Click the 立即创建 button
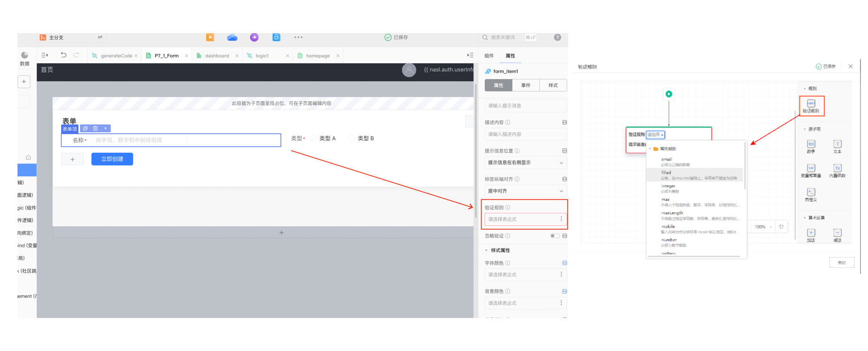The image size is (868, 351). [x=112, y=159]
